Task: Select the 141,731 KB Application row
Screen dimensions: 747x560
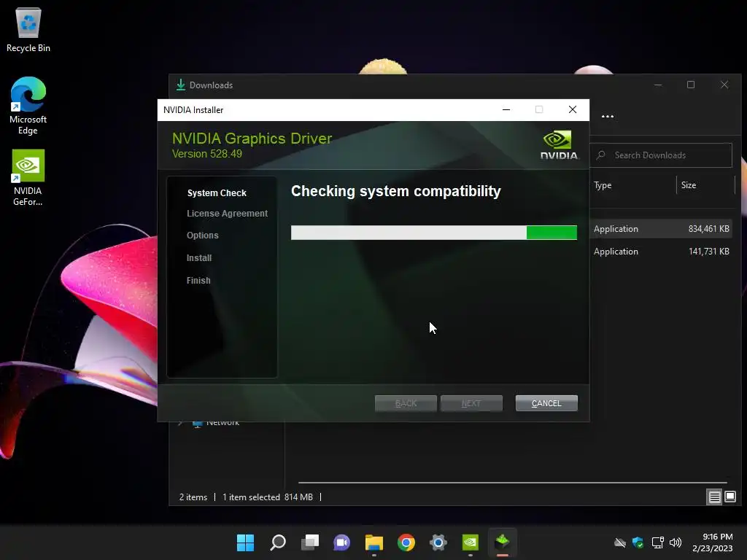Action: click(661, 252)
